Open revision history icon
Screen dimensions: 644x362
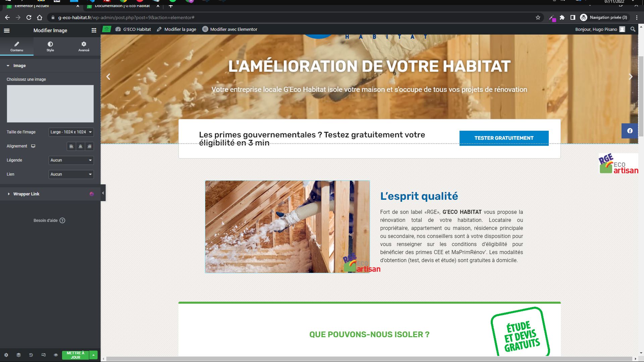pyautogui.click(x=31, y=355)
